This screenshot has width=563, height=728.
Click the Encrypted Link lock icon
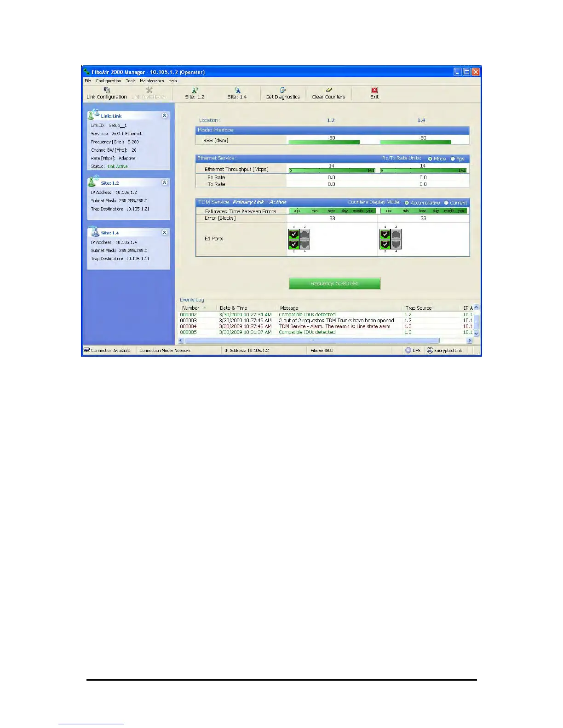pos(430,350)
